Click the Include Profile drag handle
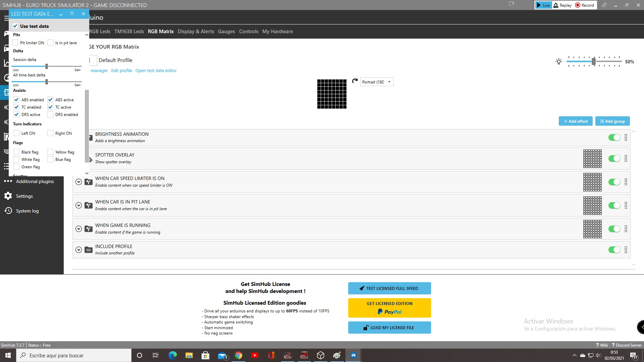Image resolution: width=644 pixels, height=362 pixels. click(x=626, y=250)
